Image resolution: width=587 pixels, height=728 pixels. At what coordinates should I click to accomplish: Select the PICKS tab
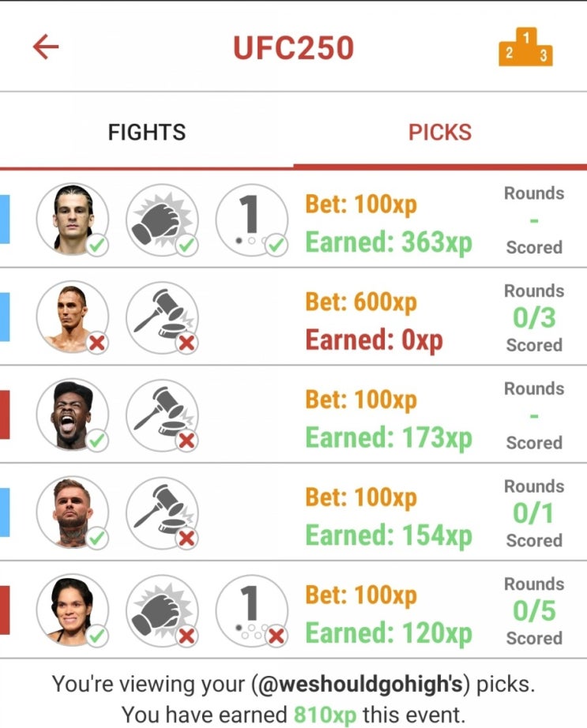[x=440, y=133]
